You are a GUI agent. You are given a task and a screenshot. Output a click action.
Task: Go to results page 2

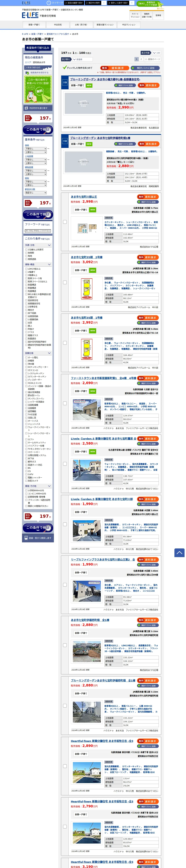(141, 59)
